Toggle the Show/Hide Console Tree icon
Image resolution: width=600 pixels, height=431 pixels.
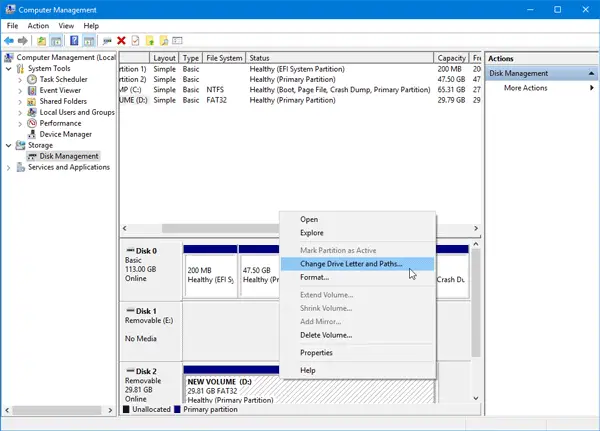(x=56, y=41)
